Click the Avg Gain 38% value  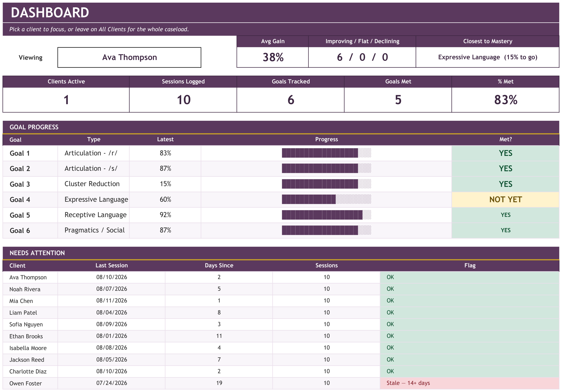273,57
